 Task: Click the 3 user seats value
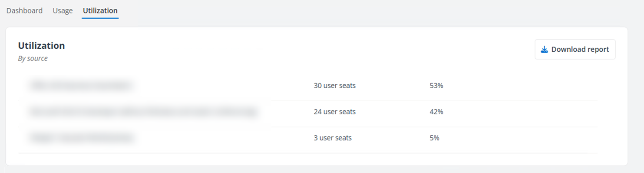[333, 138]
